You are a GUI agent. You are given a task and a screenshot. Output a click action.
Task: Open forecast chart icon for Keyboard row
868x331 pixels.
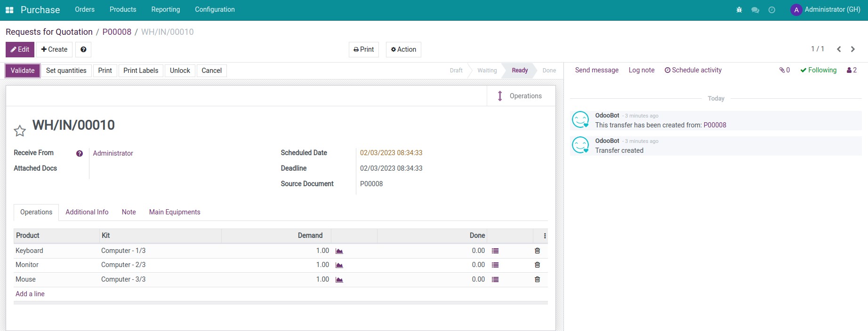[339, 251]
